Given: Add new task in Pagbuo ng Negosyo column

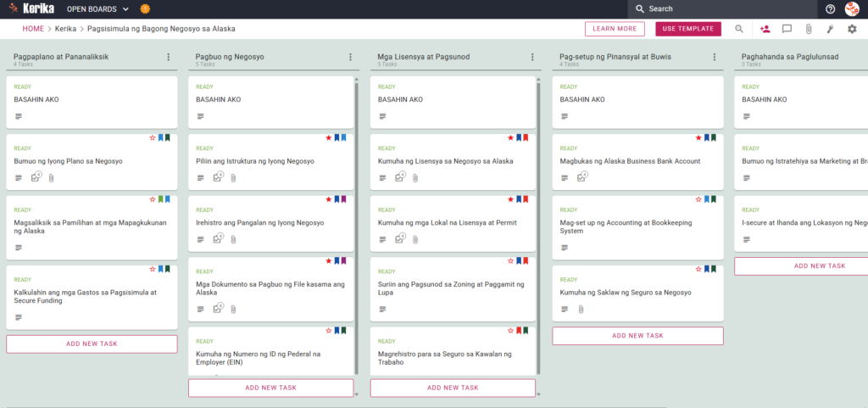Looking at the screenshot, I should pyautogui.click(x=270, y=388).
